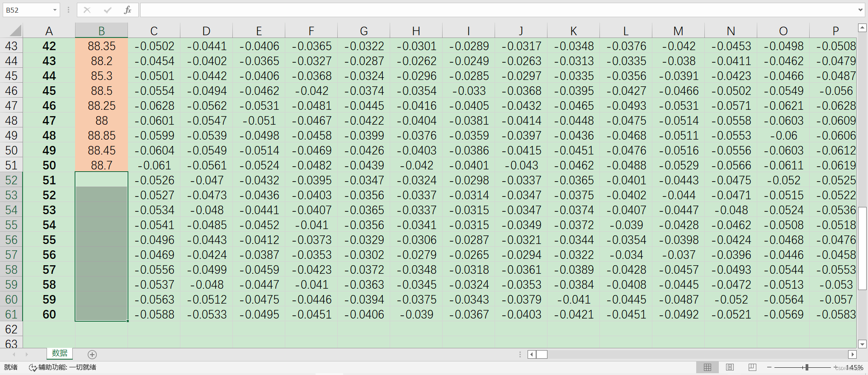Click cell K60 with value -0.041

coord(573,300)
